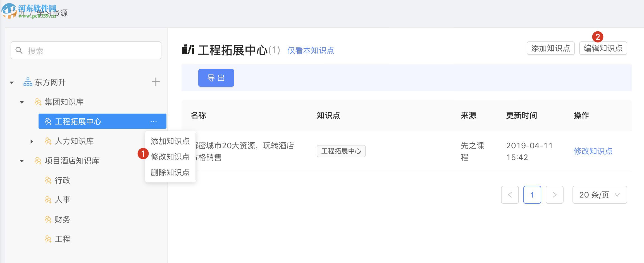The height and width of the screenshot is (263, 644).
Task: Select 东方网升 in the tree
Action: pyautogui.click(x=50, y=82)
